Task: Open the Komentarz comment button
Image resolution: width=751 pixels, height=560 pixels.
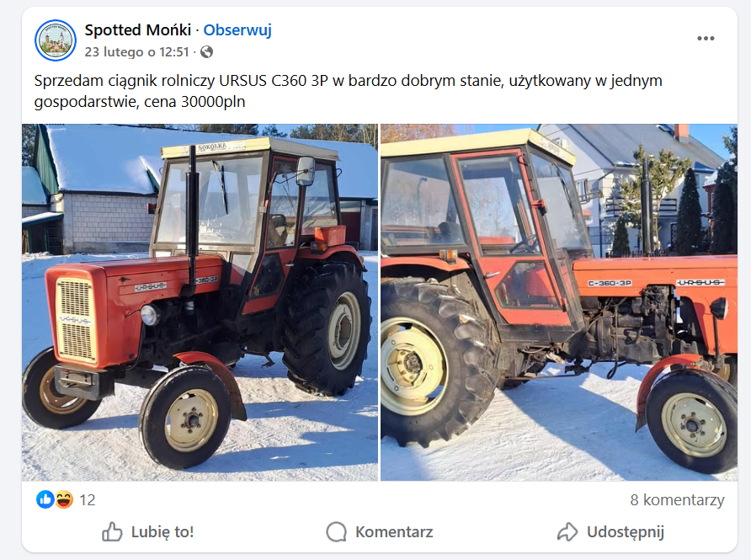Action: 380,531
